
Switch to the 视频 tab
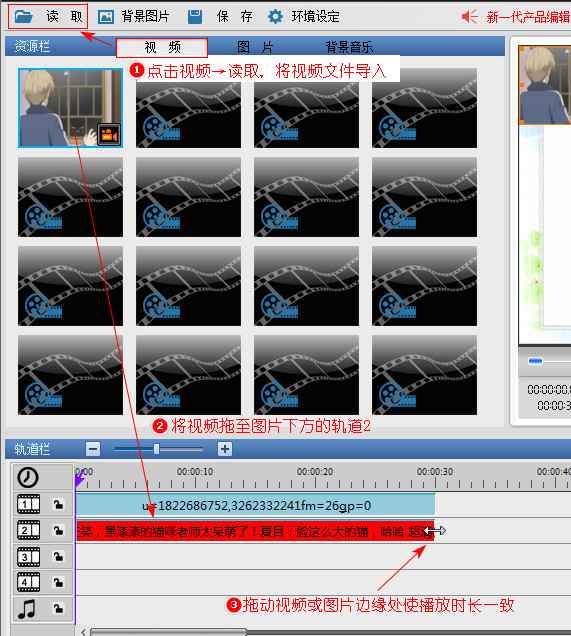pyautogui.click(x=162, y=47)
